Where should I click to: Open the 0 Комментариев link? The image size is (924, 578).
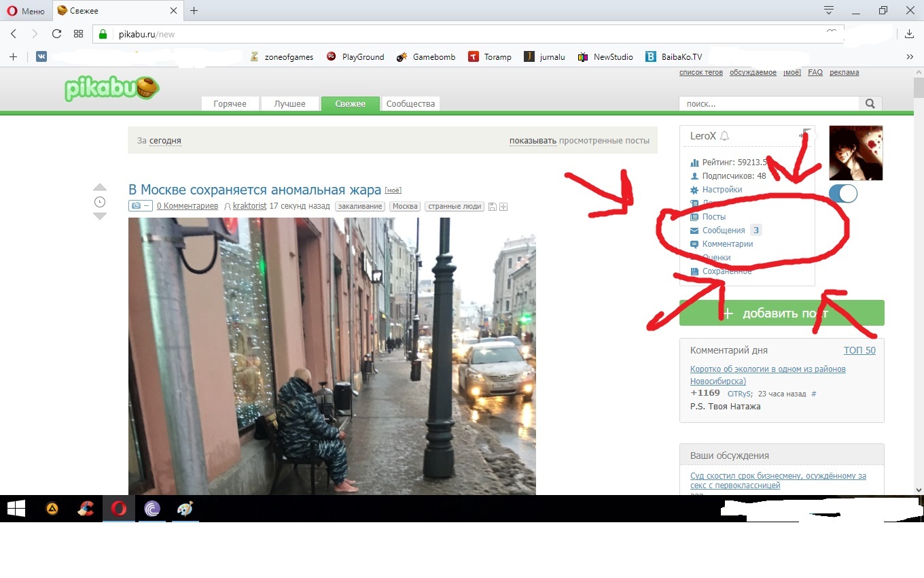[188, 206]
